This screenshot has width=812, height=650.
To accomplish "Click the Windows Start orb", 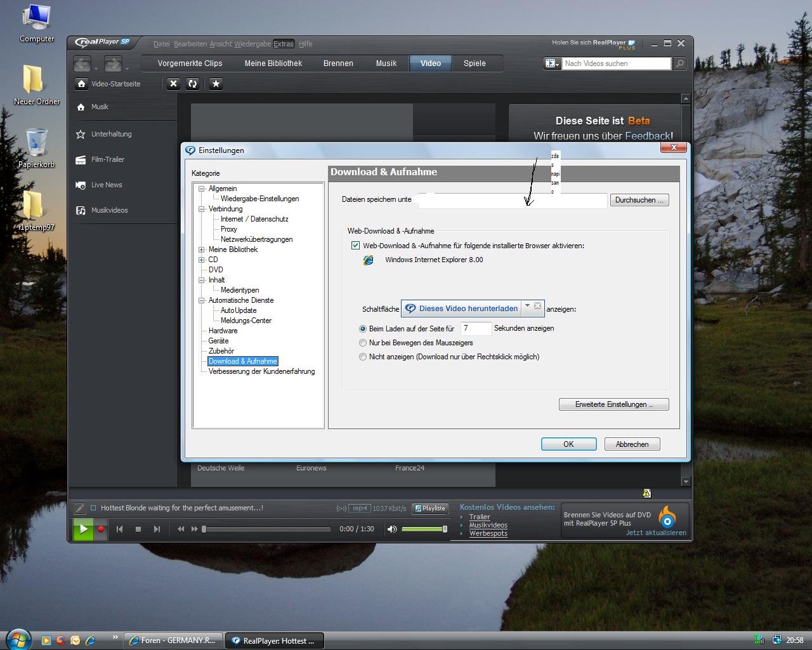I will pyautogui.click(x=17, y=639).
